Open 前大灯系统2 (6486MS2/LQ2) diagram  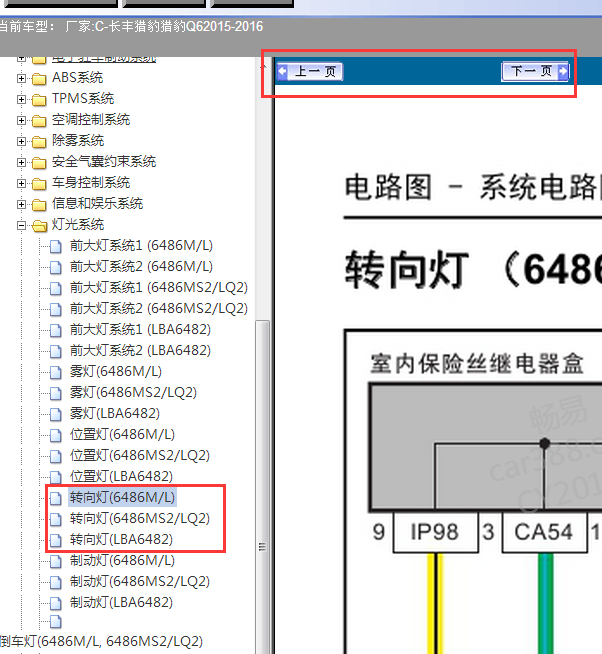pos(159,309)
